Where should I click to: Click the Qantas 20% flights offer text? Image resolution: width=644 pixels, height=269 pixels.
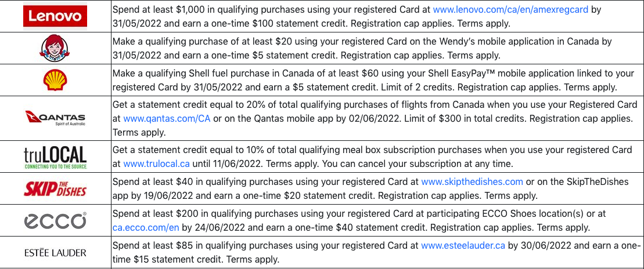[x=375, y=118]
